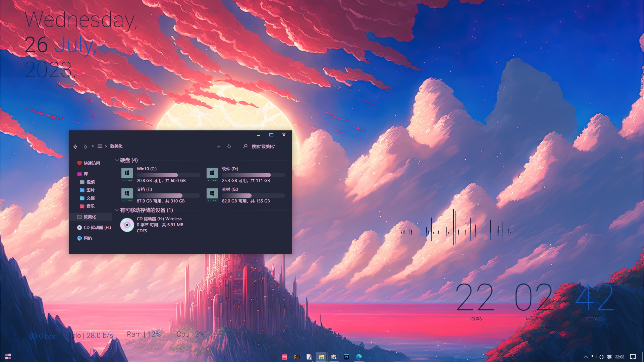The width and height of the screenshot is (644, 362).
Task: Collapse the 有可移动存储的设备 (1) group
Action: click(x=117, y=210)
